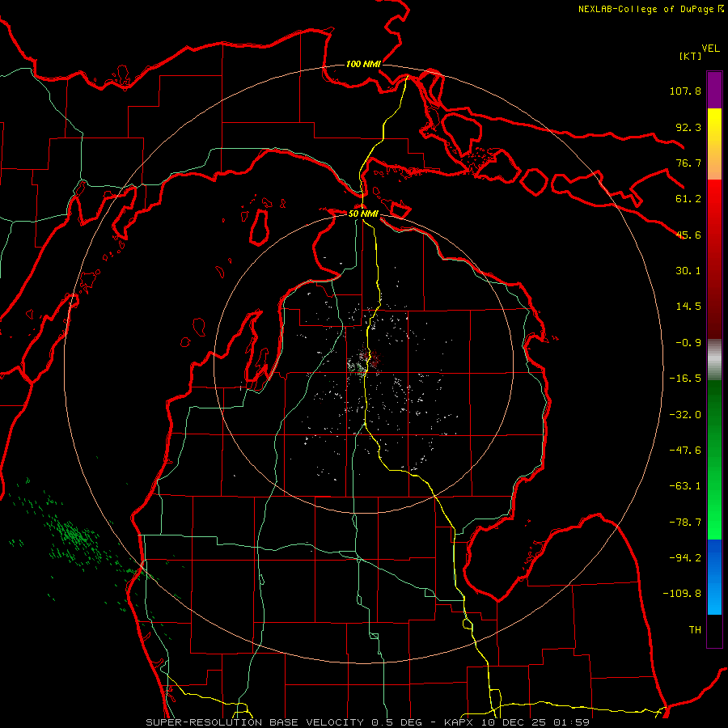Click the 45.6 velocity scale value

pos(688,235)
